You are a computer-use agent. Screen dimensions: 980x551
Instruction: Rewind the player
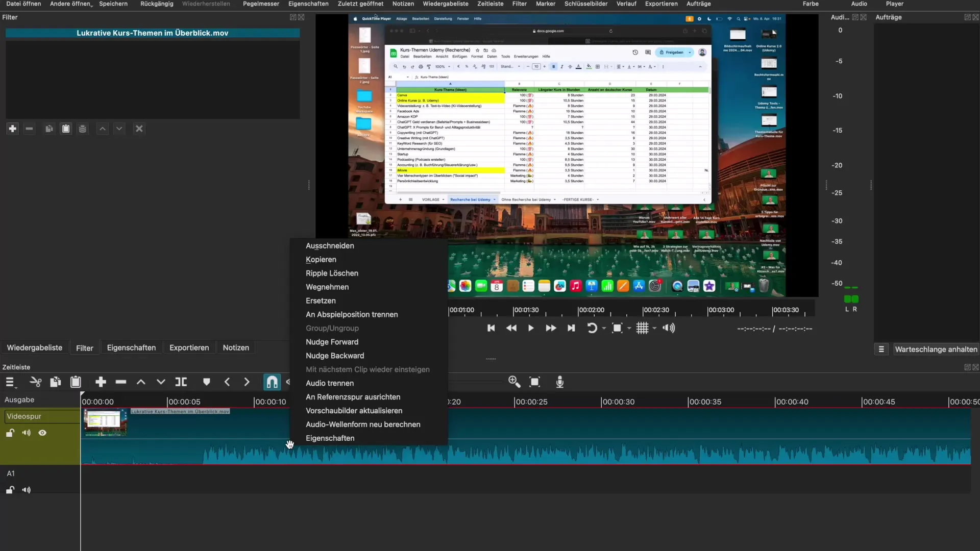(x=511, y=328)
